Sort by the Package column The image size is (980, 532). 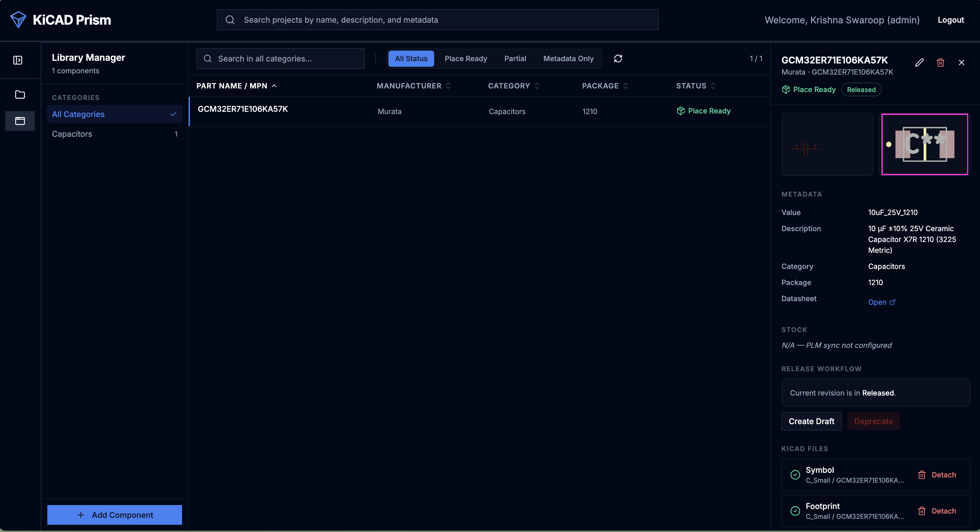click(x=604, y=86)
